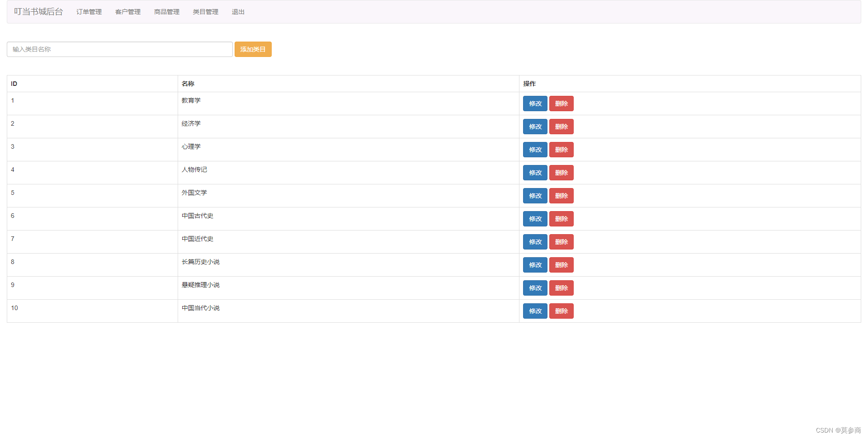Click 删除 next to 外国文学
This screenshot has height=438, width=868.
click(561, 196)
